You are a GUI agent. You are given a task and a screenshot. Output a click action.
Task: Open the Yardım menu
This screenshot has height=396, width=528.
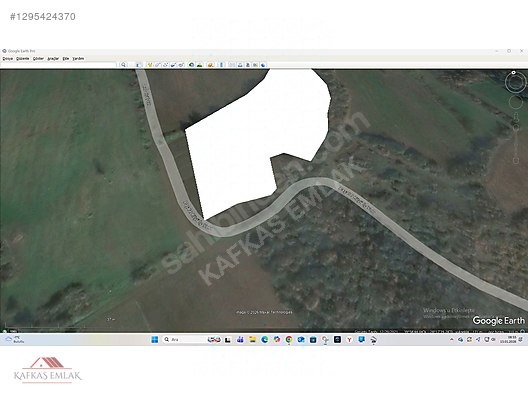78,59
